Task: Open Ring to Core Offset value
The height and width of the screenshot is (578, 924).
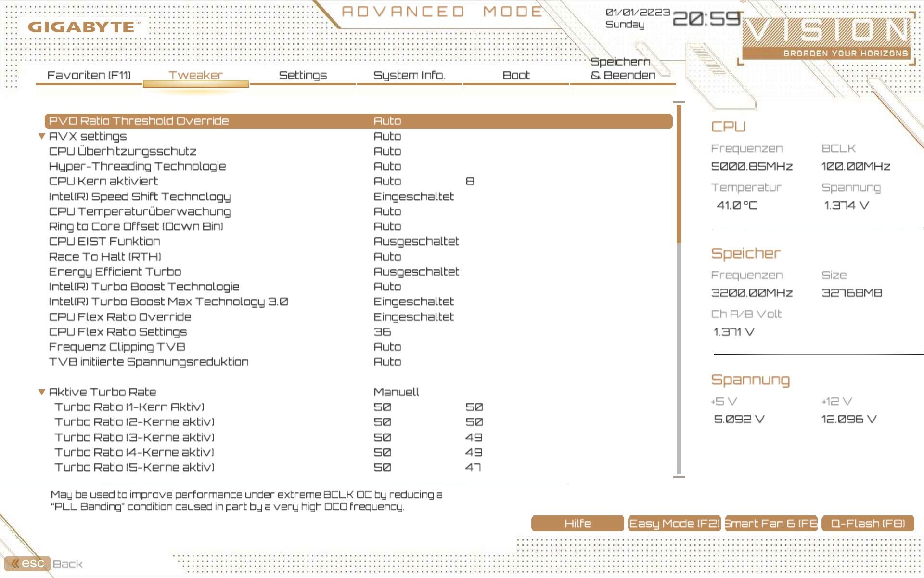Action: [x=387, y=226]
